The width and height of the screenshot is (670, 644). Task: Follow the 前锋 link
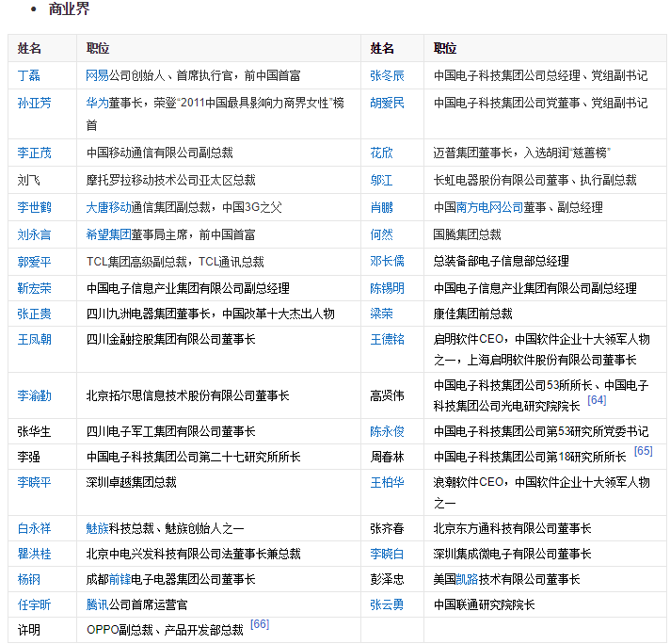120,579
